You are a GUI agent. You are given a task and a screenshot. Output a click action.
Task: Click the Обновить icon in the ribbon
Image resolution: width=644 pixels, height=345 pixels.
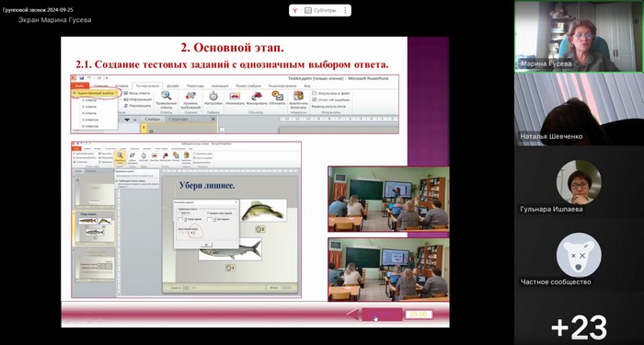pos(277,96)
